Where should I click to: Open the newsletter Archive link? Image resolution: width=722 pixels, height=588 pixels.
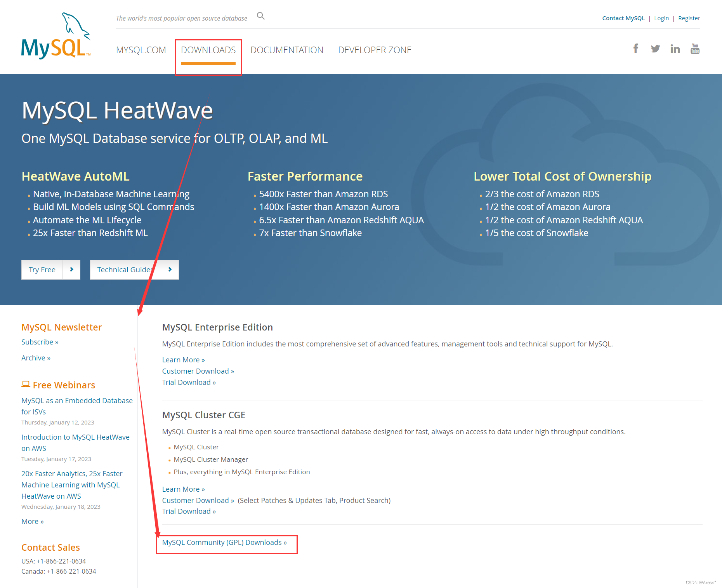point(36,358)
